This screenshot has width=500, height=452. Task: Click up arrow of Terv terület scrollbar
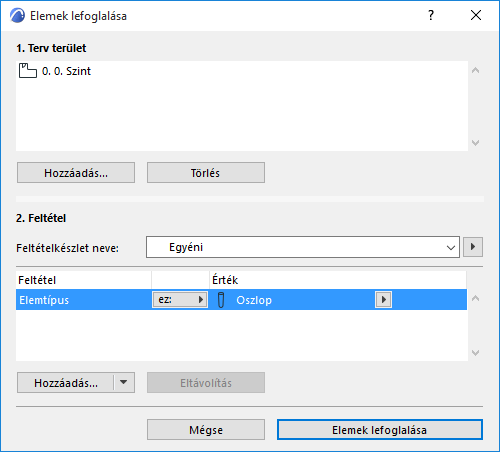[x=476, y=70]
